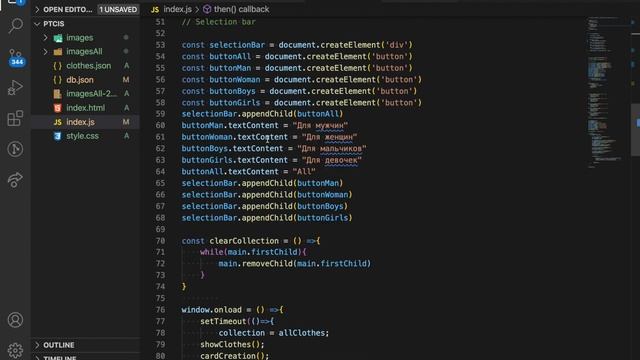This screenshot has height=360, width=640.
Task: Click the then() callback breadcrumb
Action: pos(242,9)
